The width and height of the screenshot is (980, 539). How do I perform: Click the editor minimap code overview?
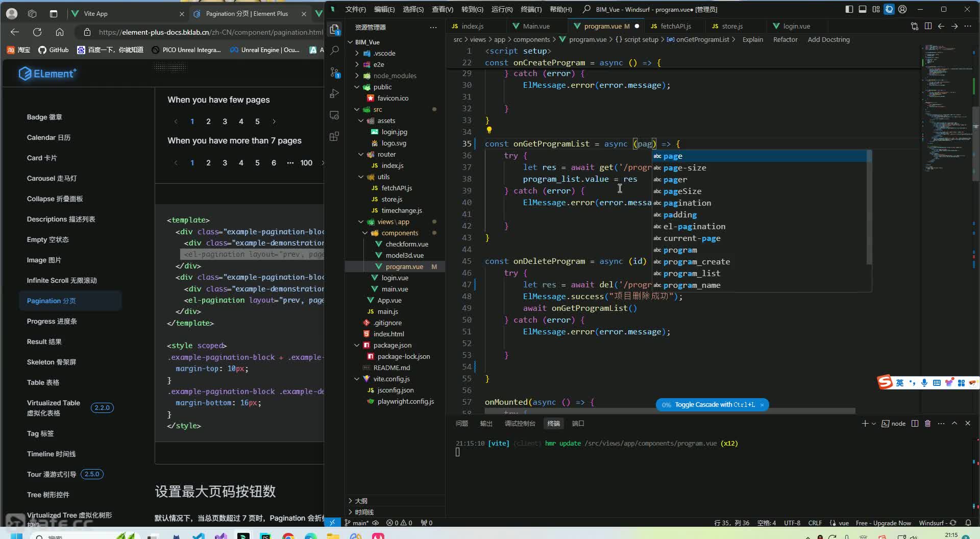(x=947, y=107)
